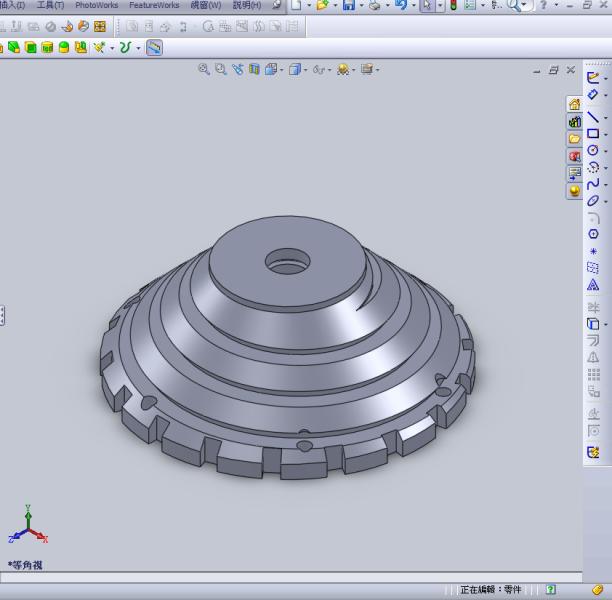
Task: Open the PhotoWorks menu
Action: [96, 5]
